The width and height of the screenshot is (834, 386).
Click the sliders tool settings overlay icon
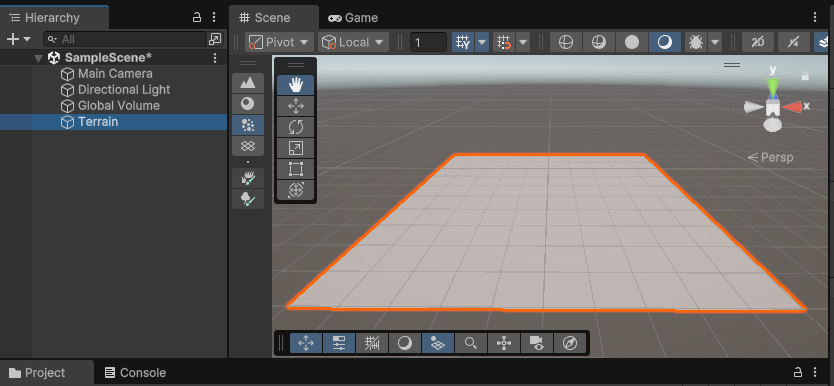[339, 343]
